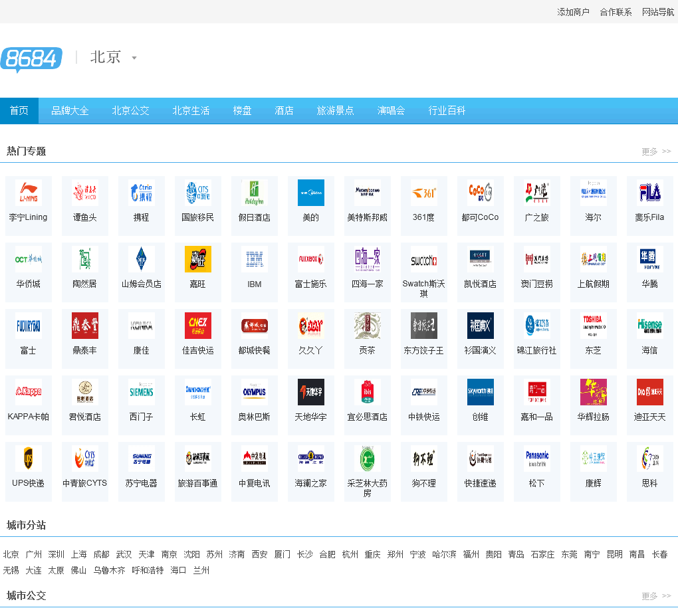
Task: Open the 华侨城 OCT logo
Action: (x=28, y=259)
